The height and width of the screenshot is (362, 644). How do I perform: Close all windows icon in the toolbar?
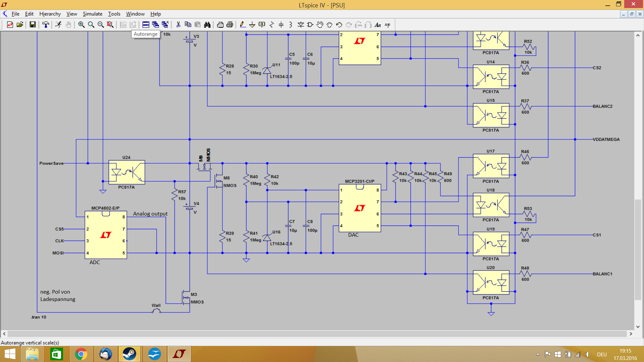(x=165, y=24)
